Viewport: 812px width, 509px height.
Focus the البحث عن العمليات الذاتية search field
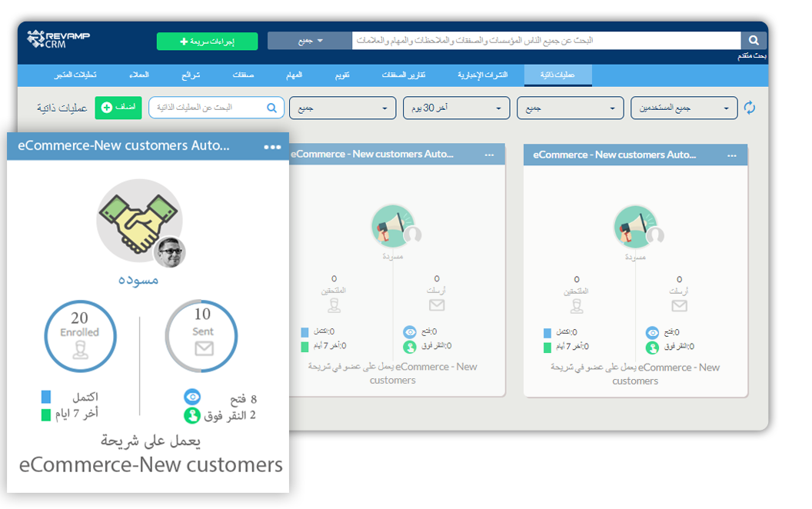[217, 108]
